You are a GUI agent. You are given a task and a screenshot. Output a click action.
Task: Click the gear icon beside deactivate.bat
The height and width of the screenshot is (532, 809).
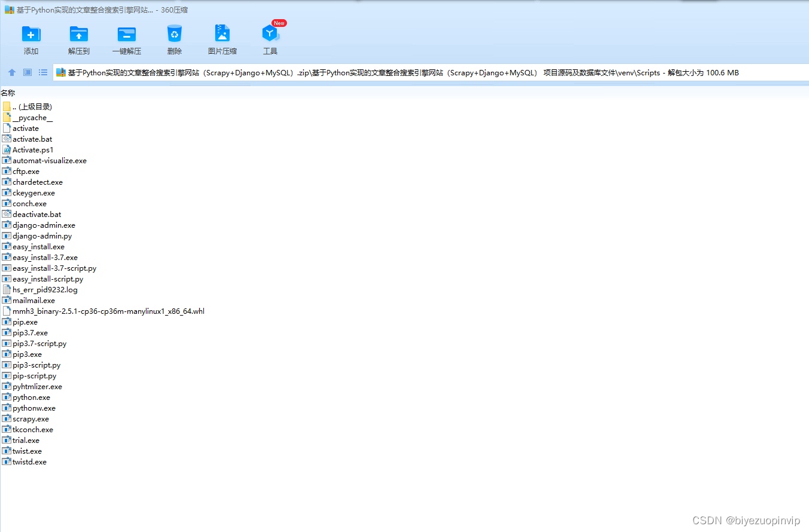coord(7,215)
